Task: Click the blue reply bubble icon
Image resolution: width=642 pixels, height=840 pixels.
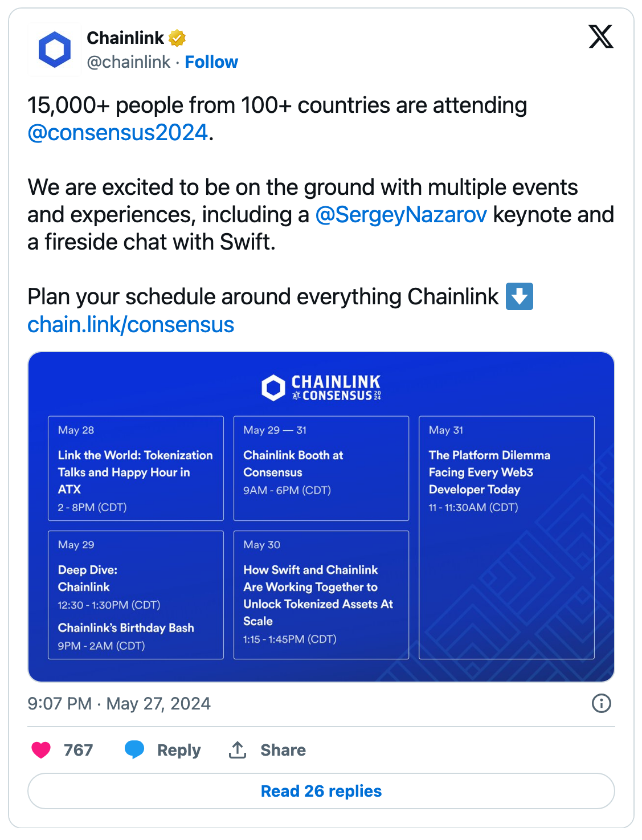Action: click(134, 750)
